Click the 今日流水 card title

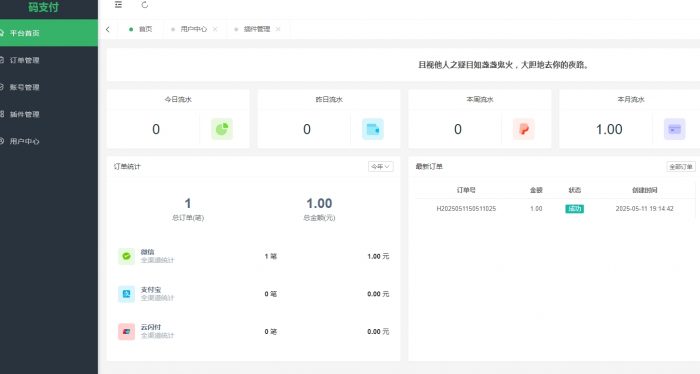178,100
